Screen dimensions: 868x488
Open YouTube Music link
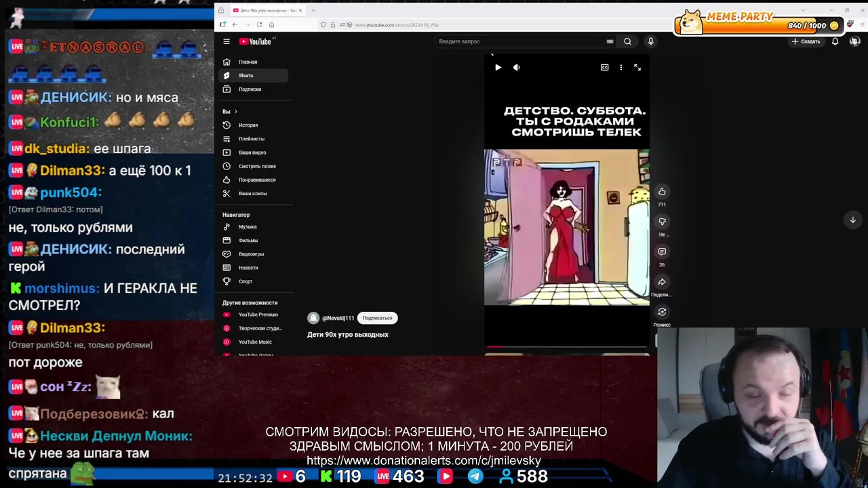[254, 342]
